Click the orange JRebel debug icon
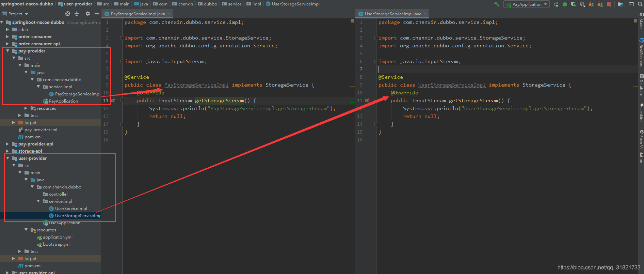The width and height of the screenshot is (644, 274). [600, 4]
